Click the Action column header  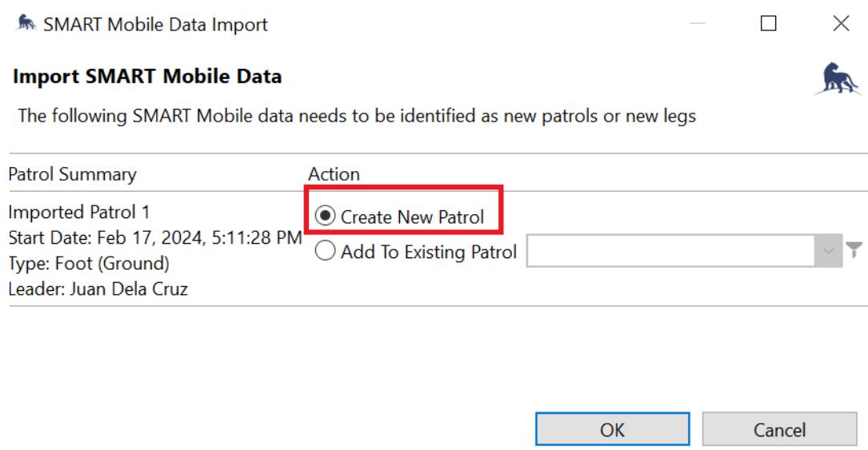point(334,173)
